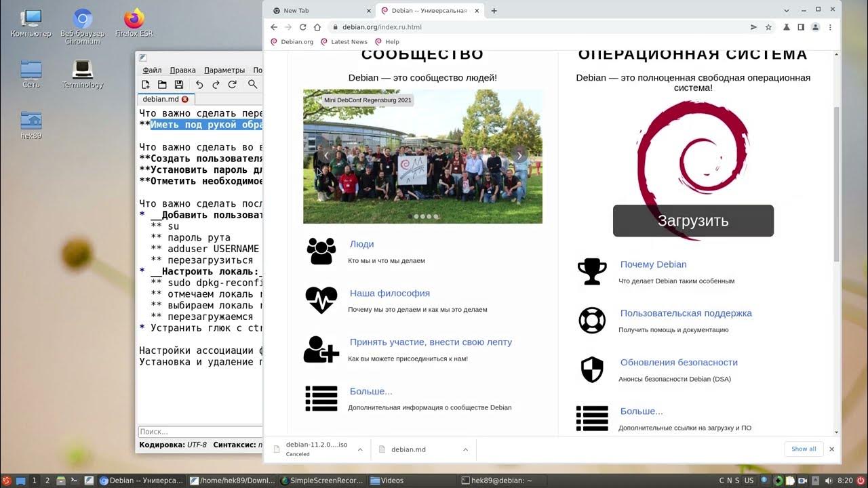Open the Firefox ESR desktop icon
Screen dimensions: 868x488
point(134,24)
